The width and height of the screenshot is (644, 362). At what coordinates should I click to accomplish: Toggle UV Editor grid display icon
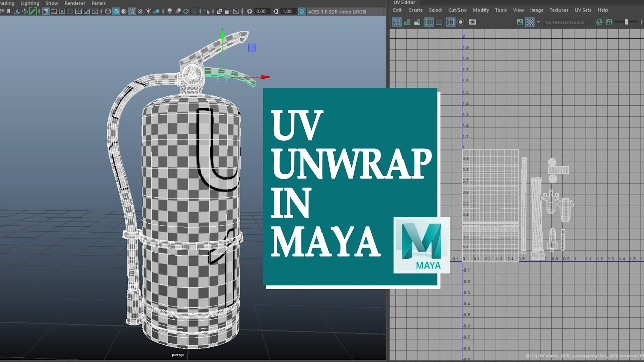coord(451,22)
